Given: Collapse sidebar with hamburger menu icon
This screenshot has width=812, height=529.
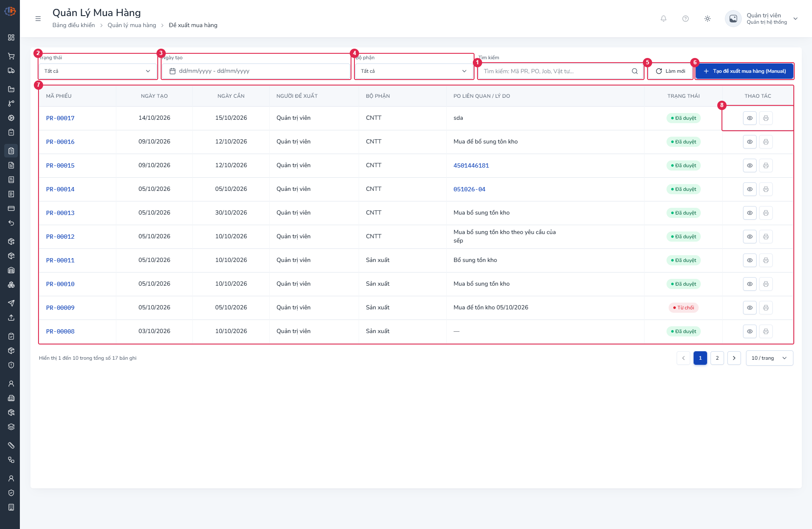Looking at the screenshot, I should click(x=38, y=19).
